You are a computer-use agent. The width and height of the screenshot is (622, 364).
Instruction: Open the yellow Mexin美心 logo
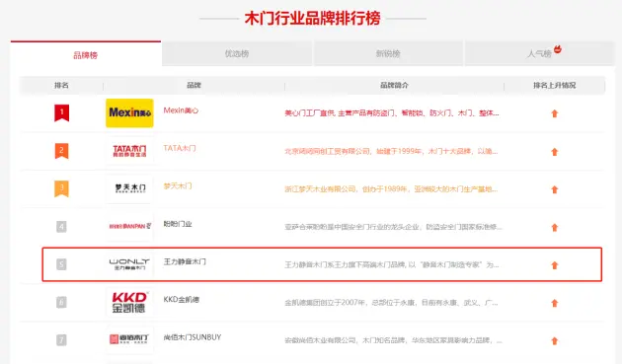129,113
